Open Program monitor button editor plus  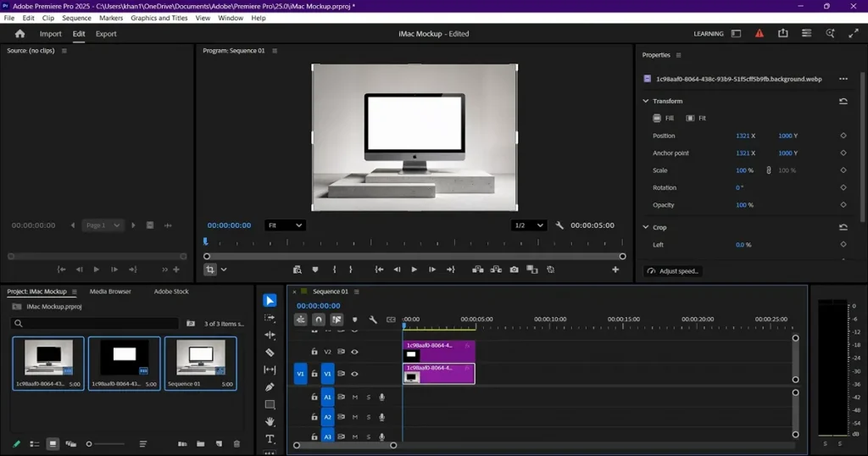click(615, 270)
